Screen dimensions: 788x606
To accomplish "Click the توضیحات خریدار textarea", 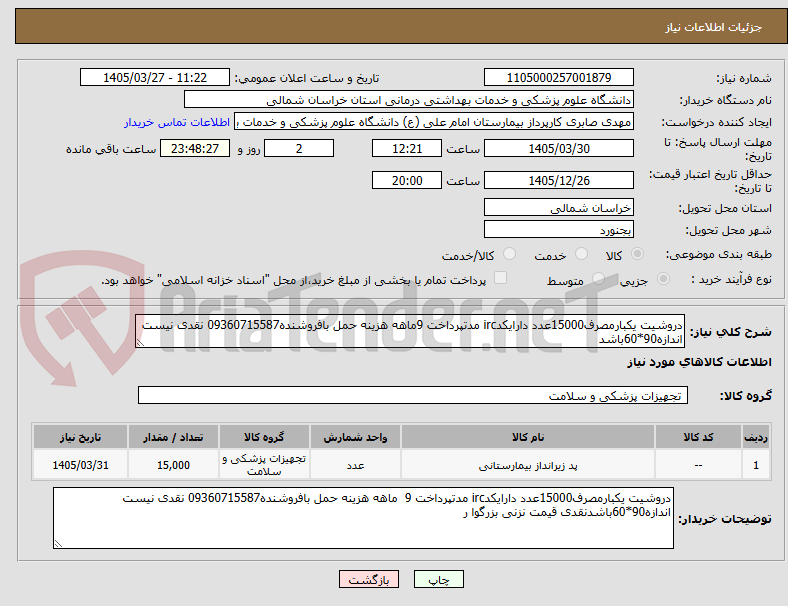I will pyautogui.click(x=363, y=518).
